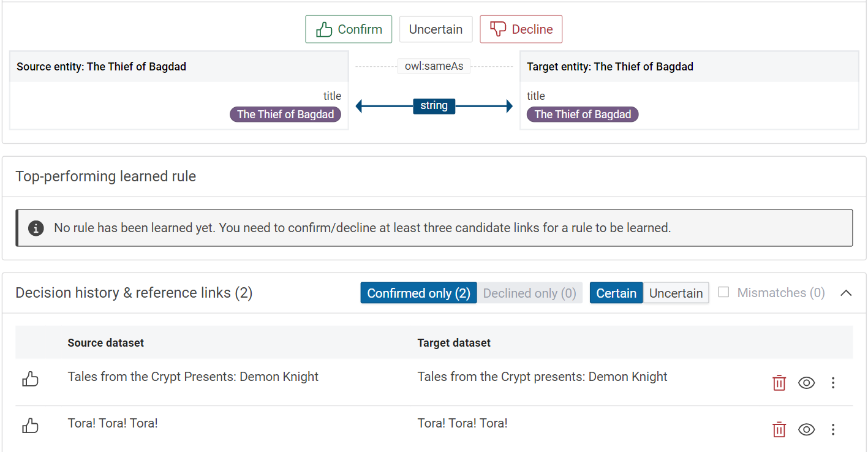This screenshot has width=868, height=452.
Task: Open more options for Tales from the Crypt row
Action: click(x=832, y=383)
